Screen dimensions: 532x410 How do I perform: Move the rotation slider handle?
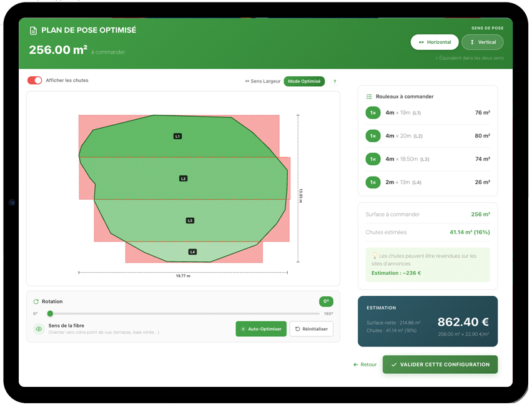50,314
